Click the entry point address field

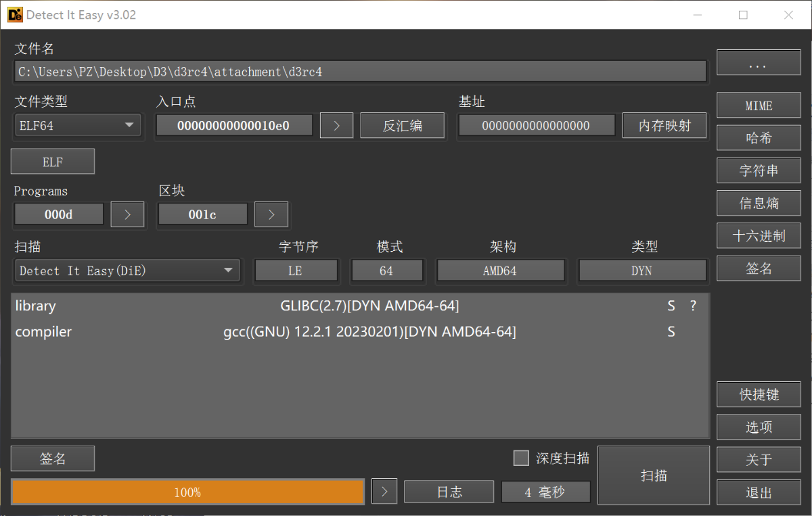tap(234, 125)
